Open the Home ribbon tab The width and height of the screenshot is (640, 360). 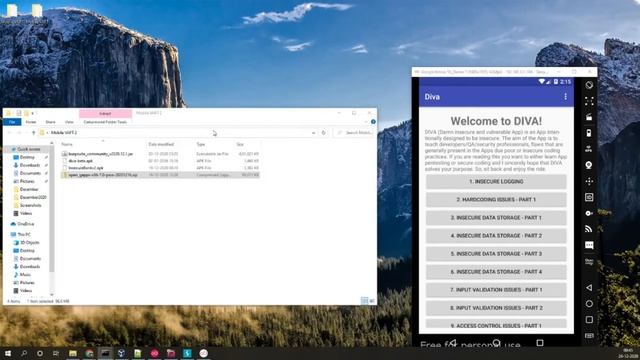(x=31, y=122)
